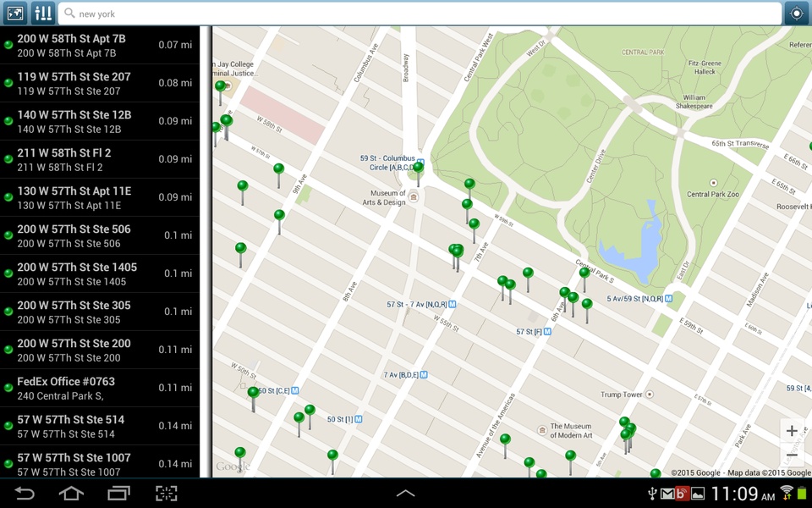Zoom out with the map minus button
Viewport: 812px width, 508px height.
(792, 456)
